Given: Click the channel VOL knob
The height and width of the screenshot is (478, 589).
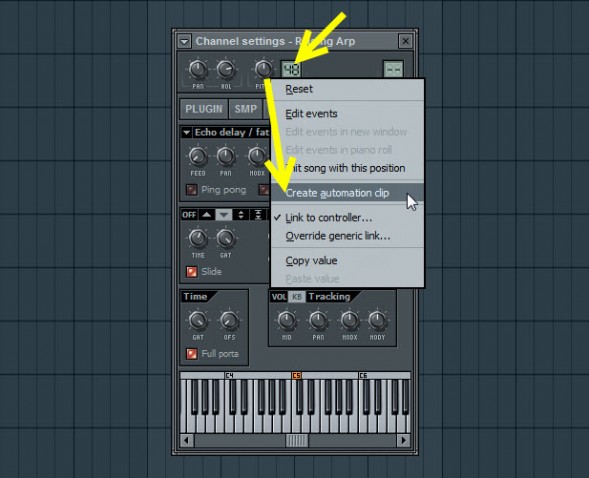Looking at the screenshot, I should click(x=226, y=69).
